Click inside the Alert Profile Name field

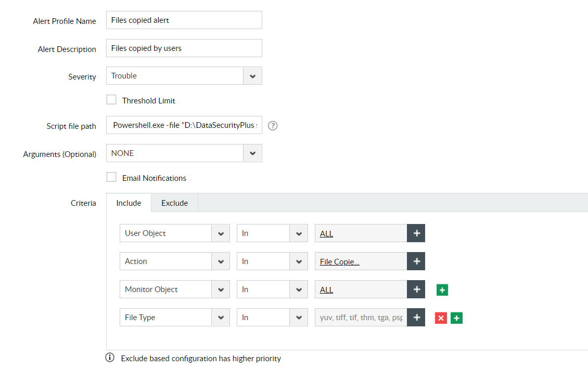click(x=184, y=20)
